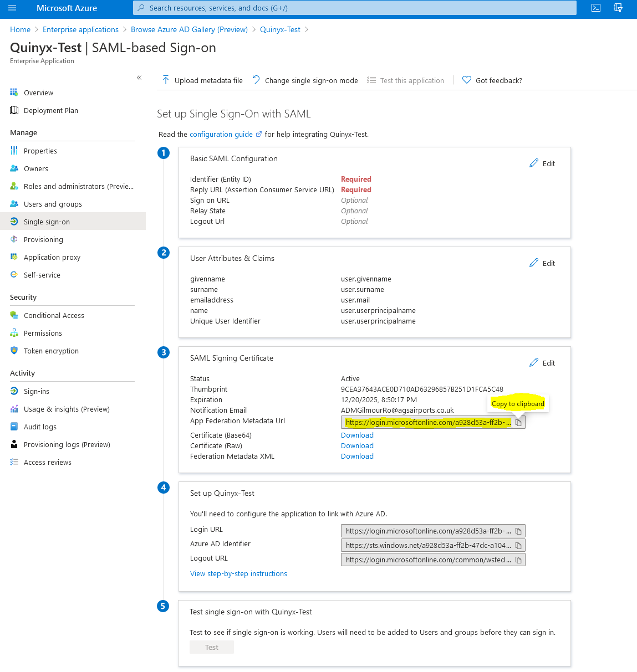Viewport: 637px width, 672px height.
Task: Go to the Home breadcrumb
Action: click(20, 29)
